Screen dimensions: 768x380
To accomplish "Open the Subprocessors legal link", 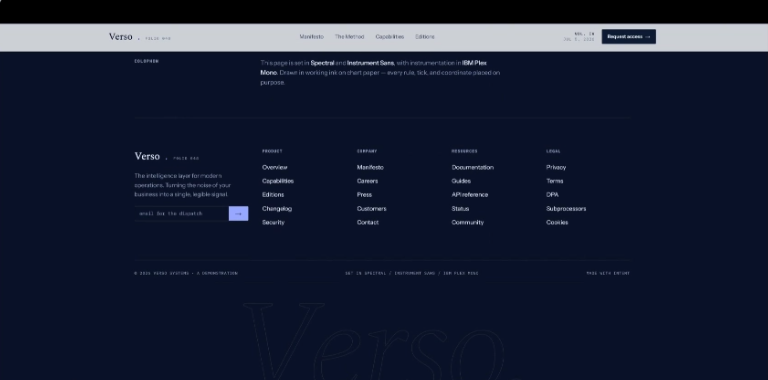I will [566, 209].
